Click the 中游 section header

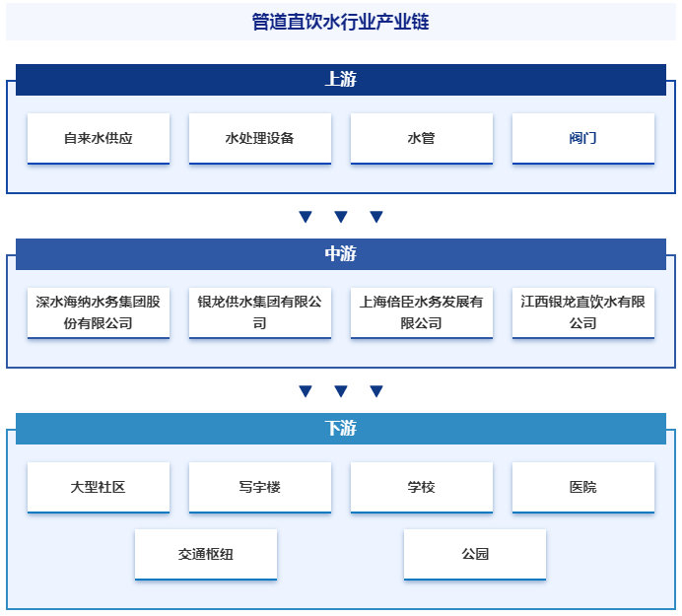pyautogui.click(x=341, y=254)
